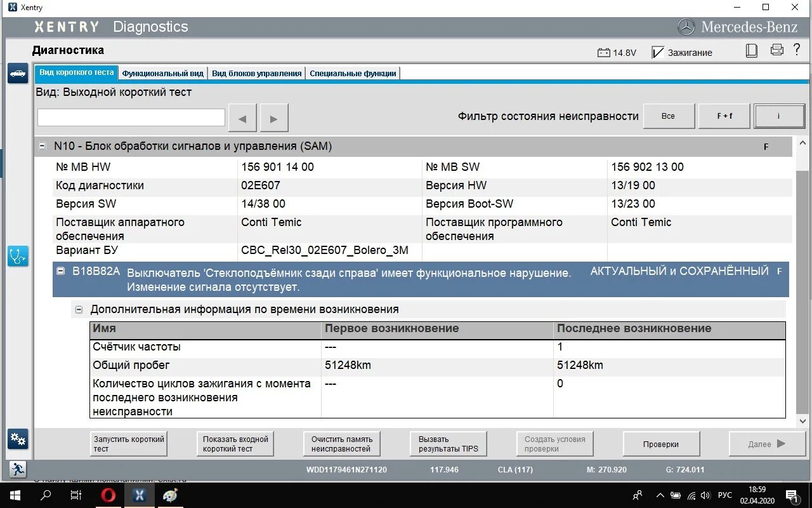The height and width of the screenshot is (508, 812).
Task: Click the Проверки button
Action: point(661,444)
